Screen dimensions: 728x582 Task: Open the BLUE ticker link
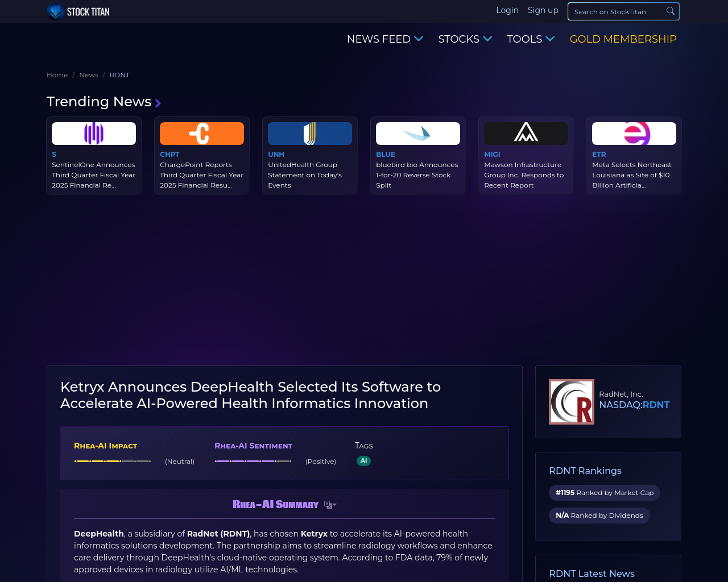point(386,155)
